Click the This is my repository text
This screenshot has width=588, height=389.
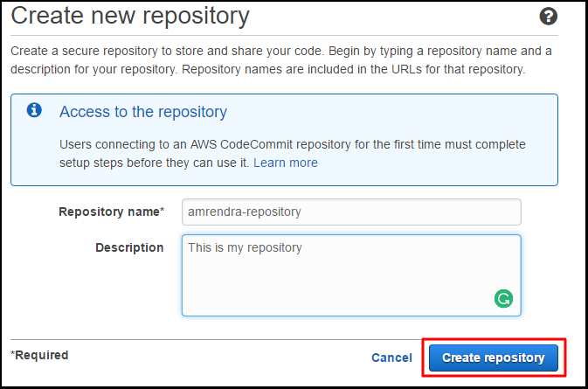click(x=245, y=247)
